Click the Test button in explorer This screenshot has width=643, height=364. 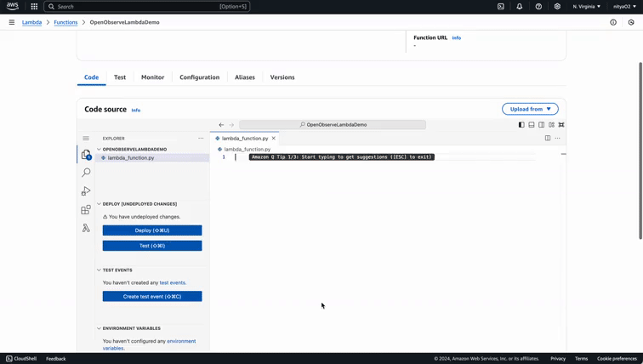(152, 246)
